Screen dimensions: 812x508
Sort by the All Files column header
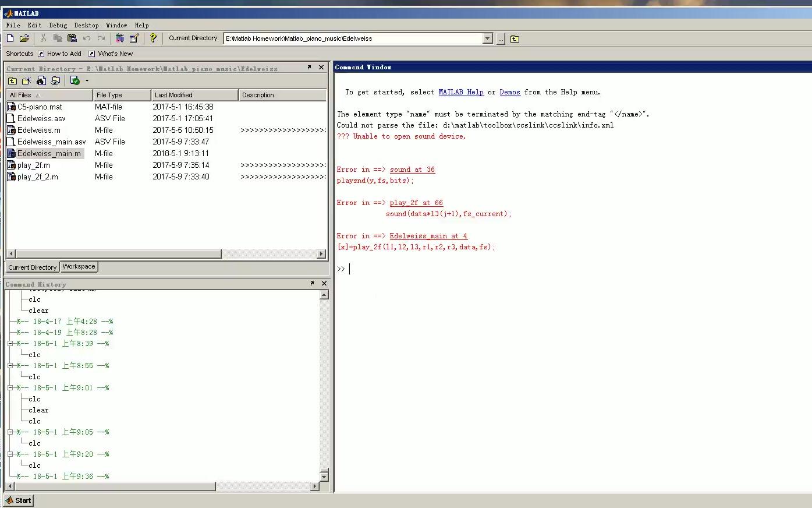[x=49, y=95]
